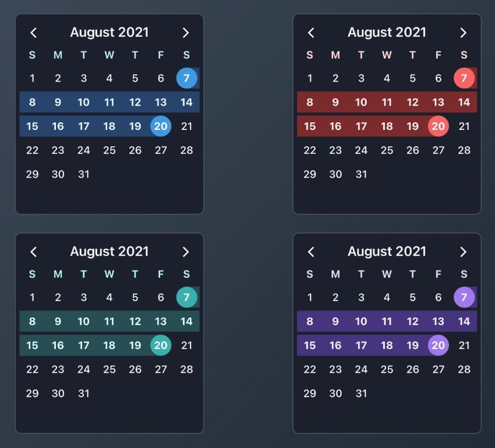
Task: Pick day 1 in purple calendar
Action: click(x=310, y=297)
